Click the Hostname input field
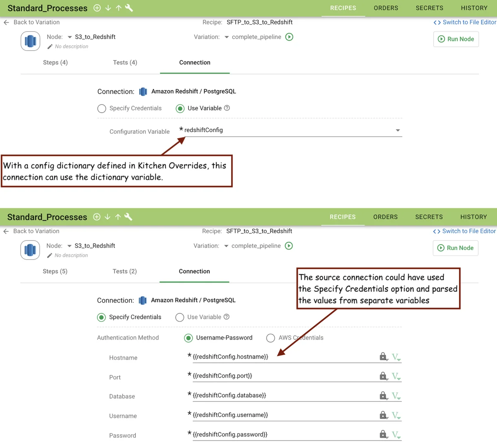The image size is (497, 448). click(x=282, y=356)
